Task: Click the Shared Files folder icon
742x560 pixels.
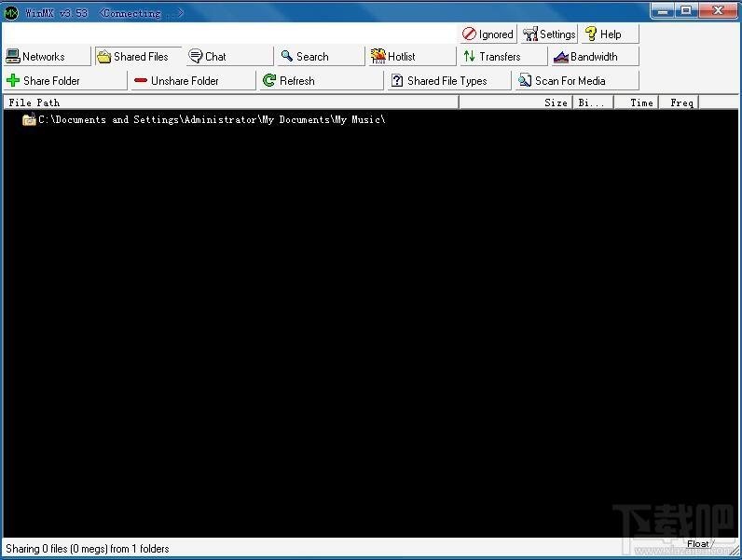Action: pos(103,57)
